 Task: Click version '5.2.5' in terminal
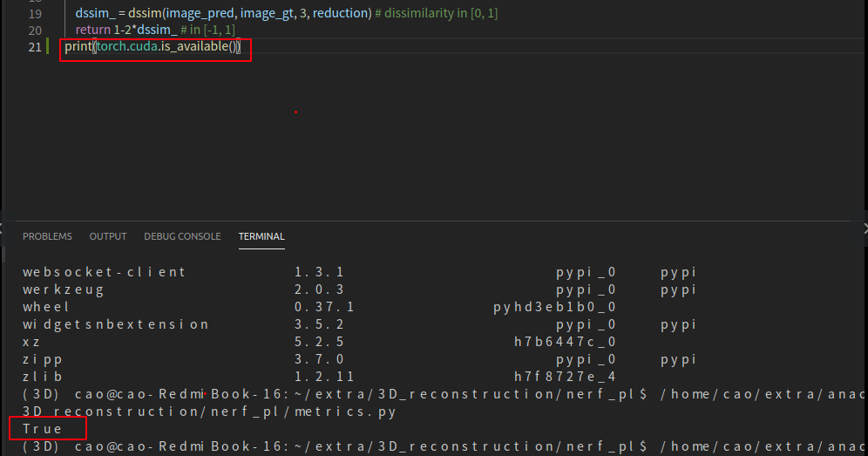pos(319,342)
